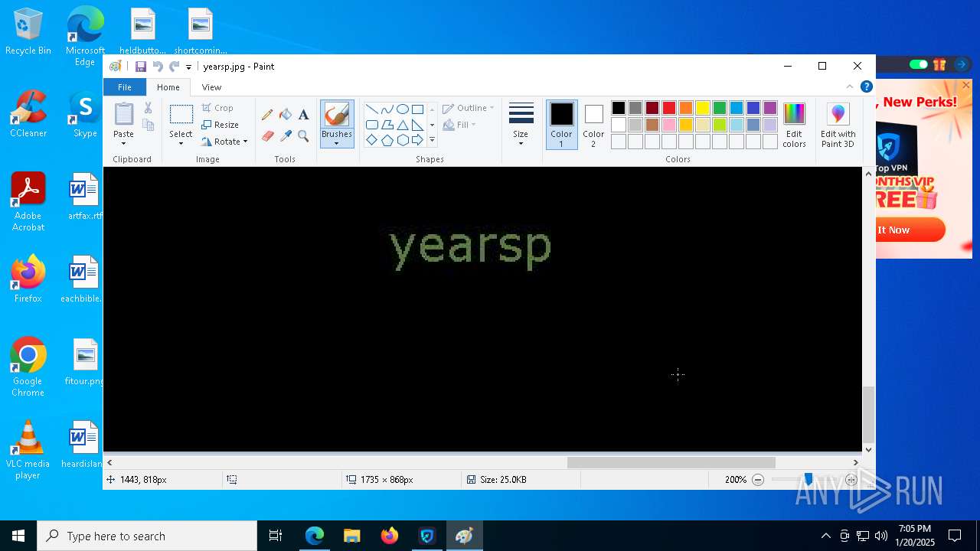Choose the Right arrow shape
The height and width of the screenshot is (551, 980).
click(x=417, y=140)
